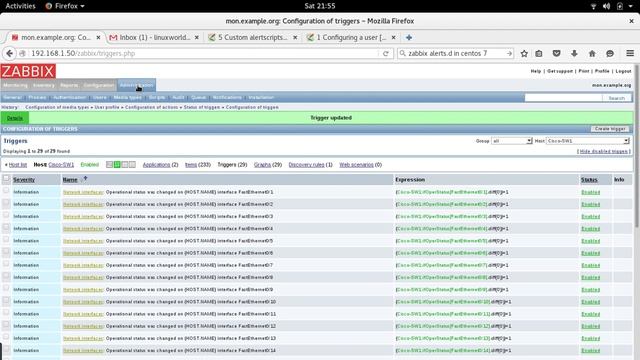Click Enabled status of FastEthernet0/4 trigger
The height and width of the screenshot is (360, 640).
point(590,229)
